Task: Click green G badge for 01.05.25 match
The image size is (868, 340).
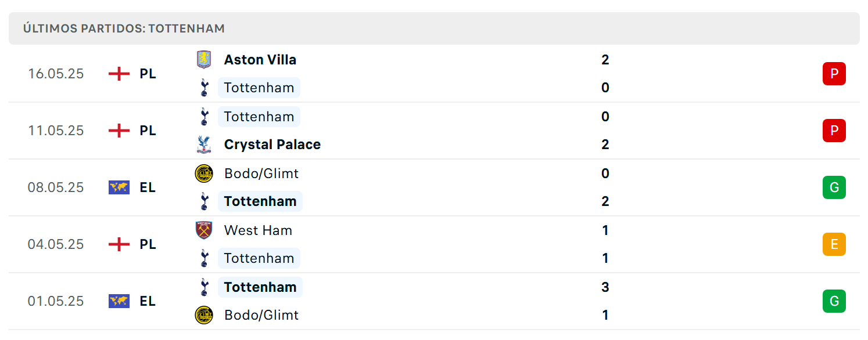Action: click(834, 301)
